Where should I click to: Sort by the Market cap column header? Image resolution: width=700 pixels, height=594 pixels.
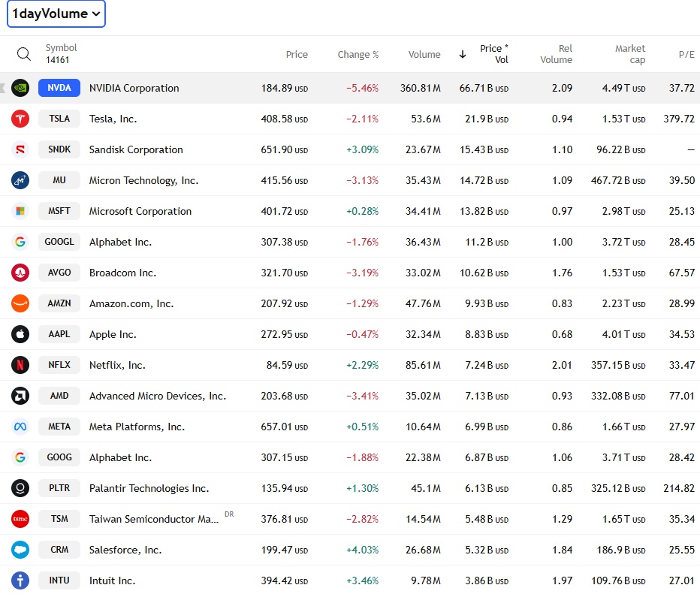click(630, 54)
